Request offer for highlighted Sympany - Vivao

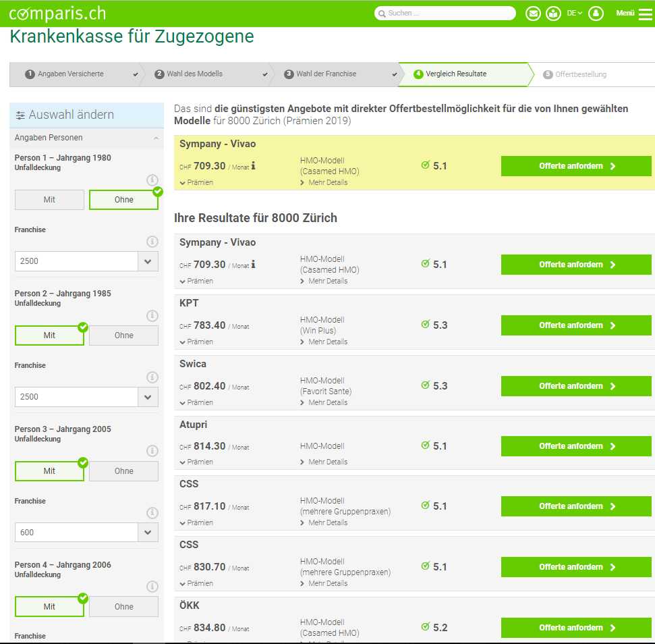pyautogui.click(x=576, y=166)
